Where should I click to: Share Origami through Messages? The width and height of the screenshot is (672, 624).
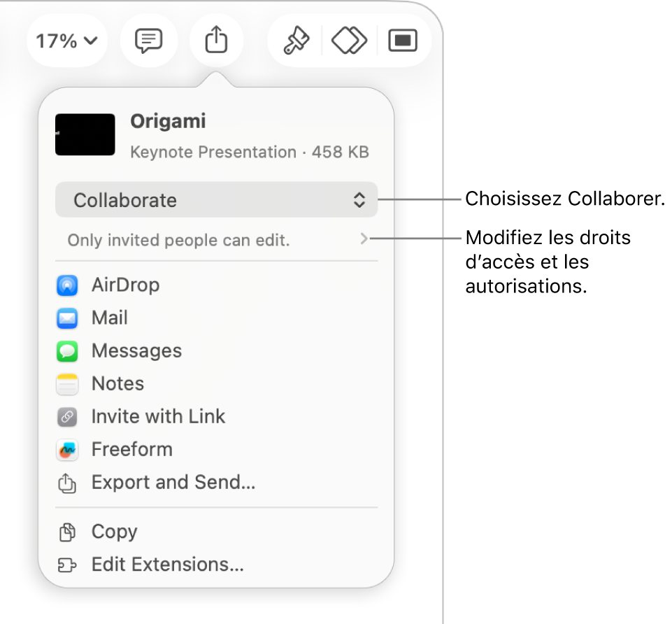coord(136,350)
